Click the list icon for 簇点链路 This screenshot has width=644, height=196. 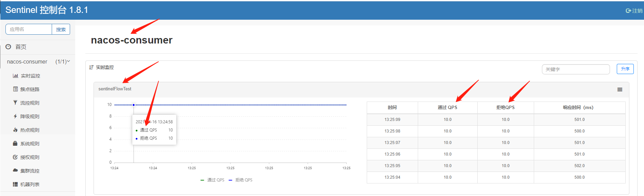click(15, 89)
